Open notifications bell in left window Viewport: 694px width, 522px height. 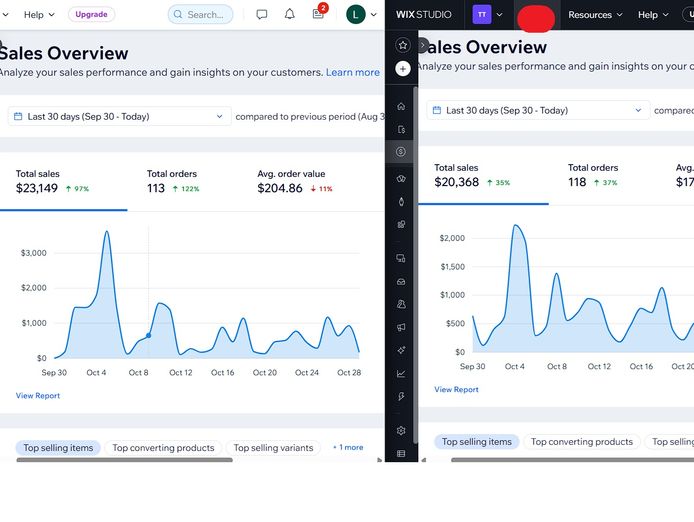click(290, 15)
